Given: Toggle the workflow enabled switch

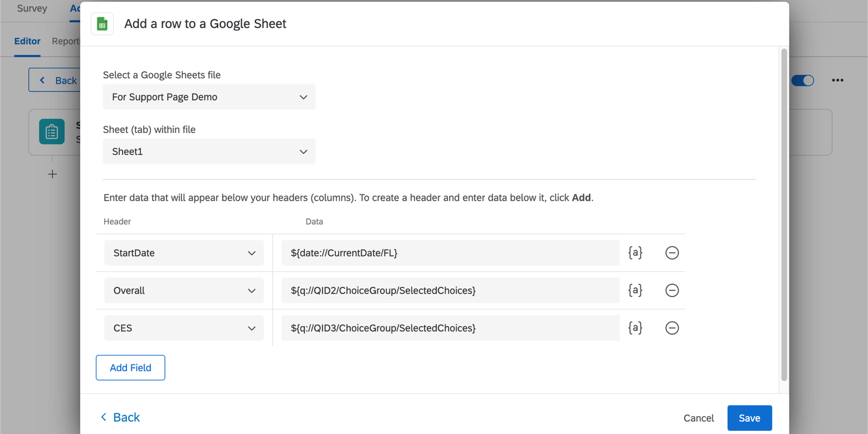Looking at the screenshot, I should click(803, 80).
